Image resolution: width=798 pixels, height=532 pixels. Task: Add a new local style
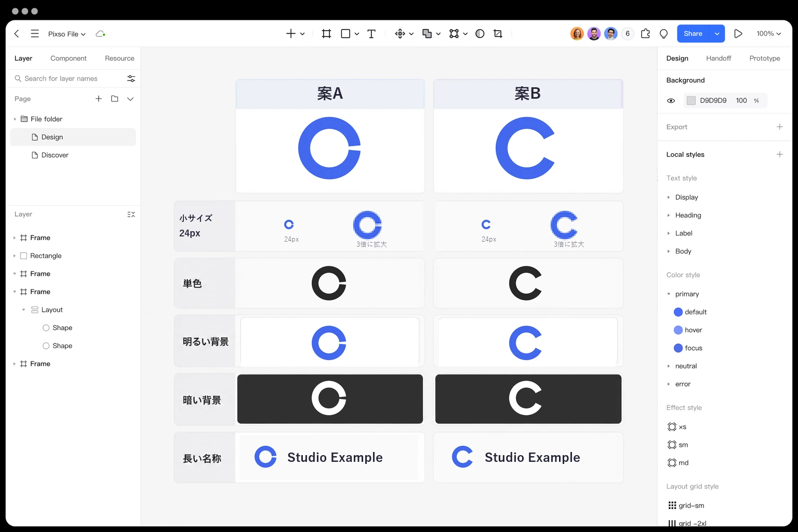(779, 154)
